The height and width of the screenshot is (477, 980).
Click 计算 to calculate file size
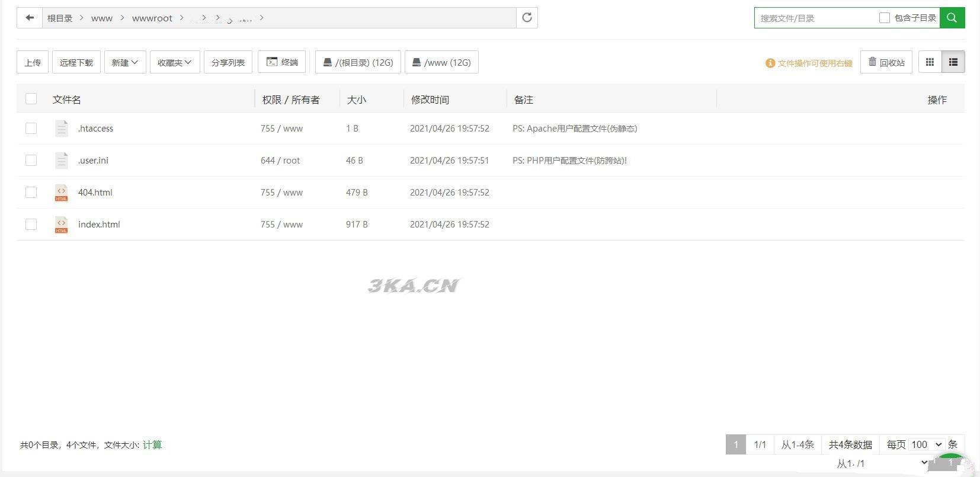(152, 445)
